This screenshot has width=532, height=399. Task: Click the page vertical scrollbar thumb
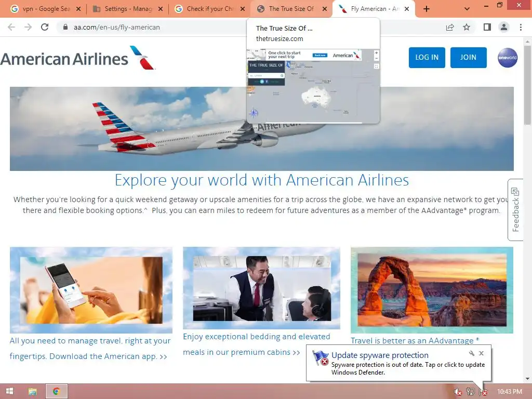[528, 85]
